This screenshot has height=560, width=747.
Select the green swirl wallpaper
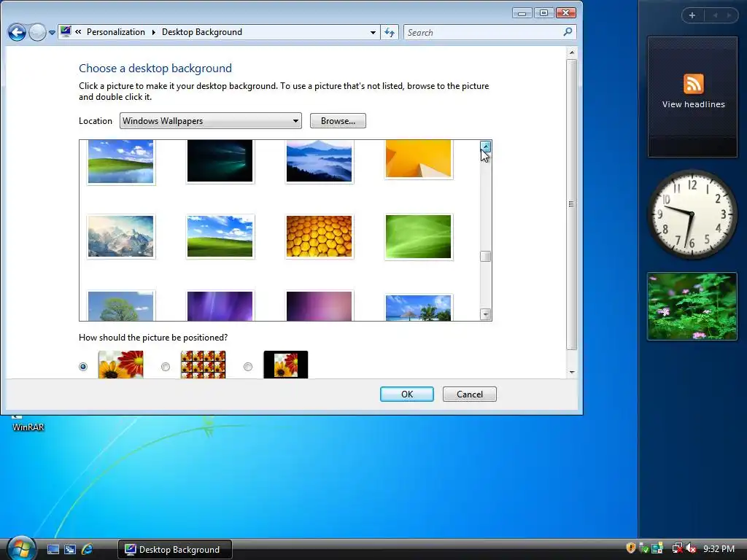418,237
